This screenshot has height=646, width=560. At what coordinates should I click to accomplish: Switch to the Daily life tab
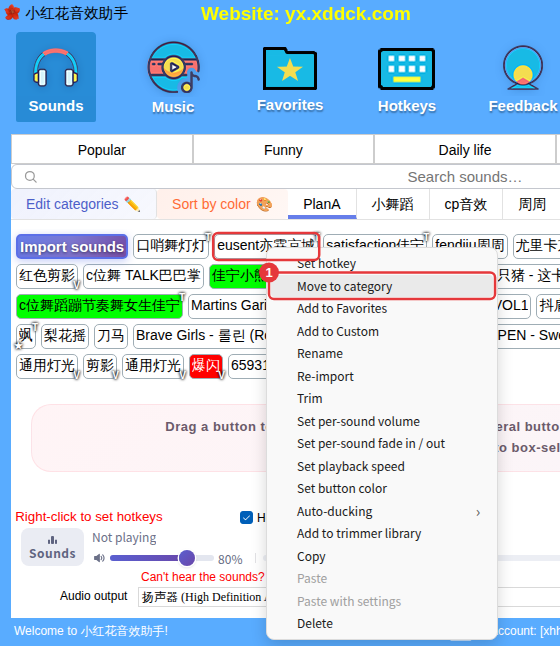coord(464,150)
